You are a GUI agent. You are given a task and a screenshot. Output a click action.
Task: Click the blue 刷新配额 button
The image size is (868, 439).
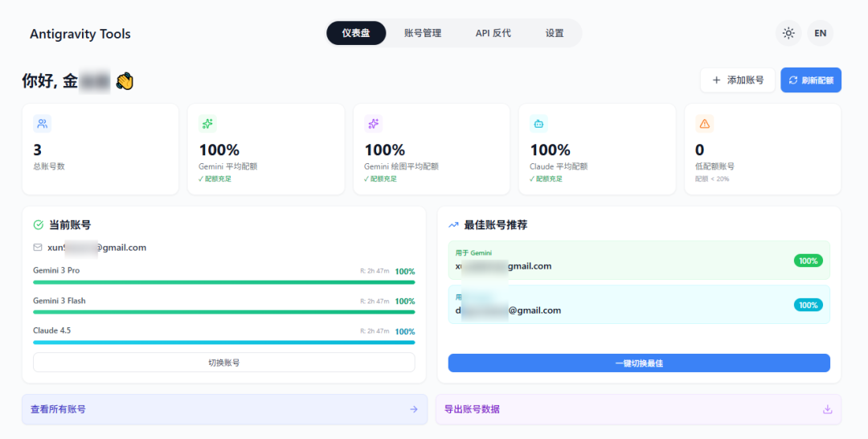point(810,80)
